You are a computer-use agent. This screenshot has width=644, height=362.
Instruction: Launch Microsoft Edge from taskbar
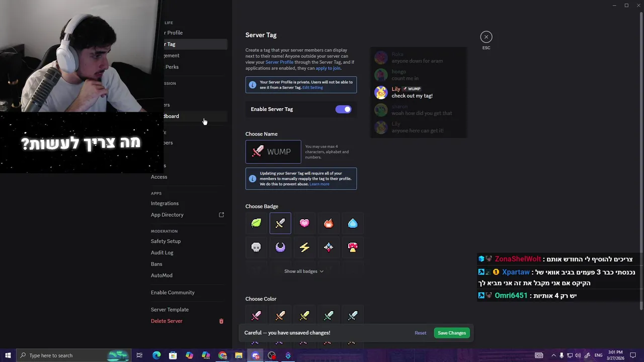[156, 355]
